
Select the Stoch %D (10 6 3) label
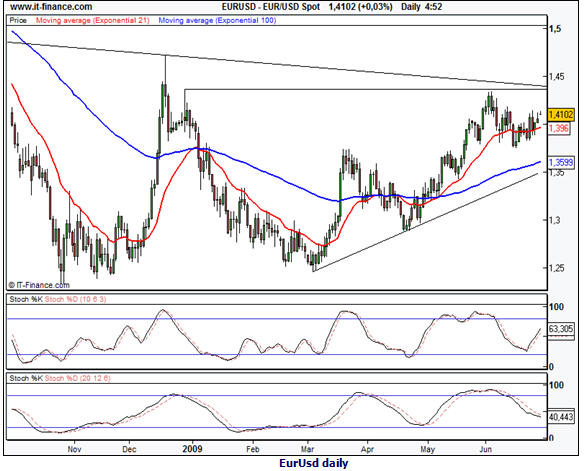pyautogui.click(x=76, y=299)
